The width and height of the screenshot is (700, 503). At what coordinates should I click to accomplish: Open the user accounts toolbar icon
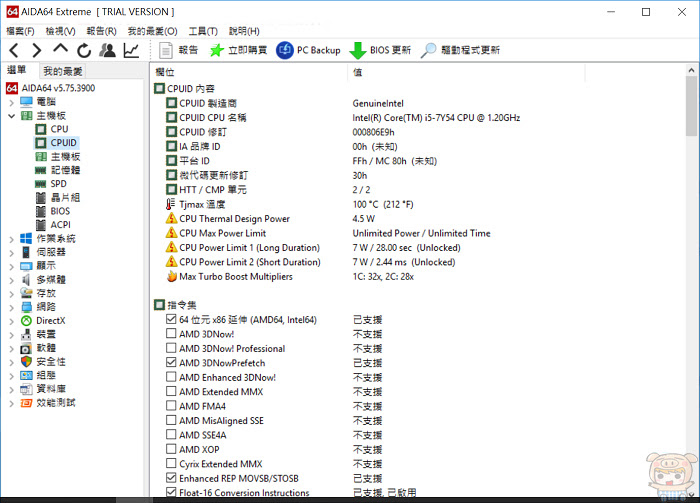tap(108, 50)
